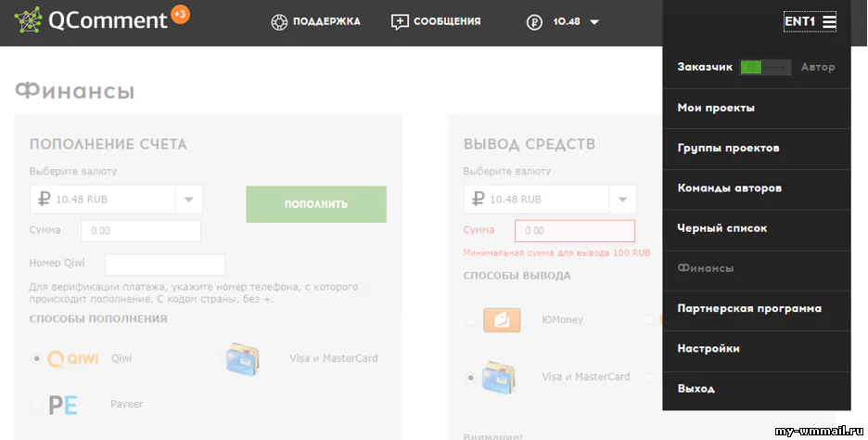Click the Номер Qiwi input field
This screenshot has width=868, height=440.
click(164, 264)
